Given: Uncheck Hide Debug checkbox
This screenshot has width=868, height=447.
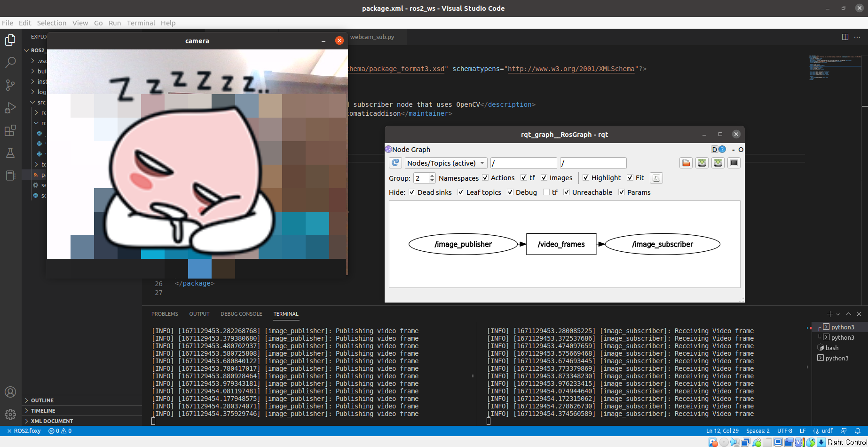Looking at the screenshot, I should click(510, 192).
